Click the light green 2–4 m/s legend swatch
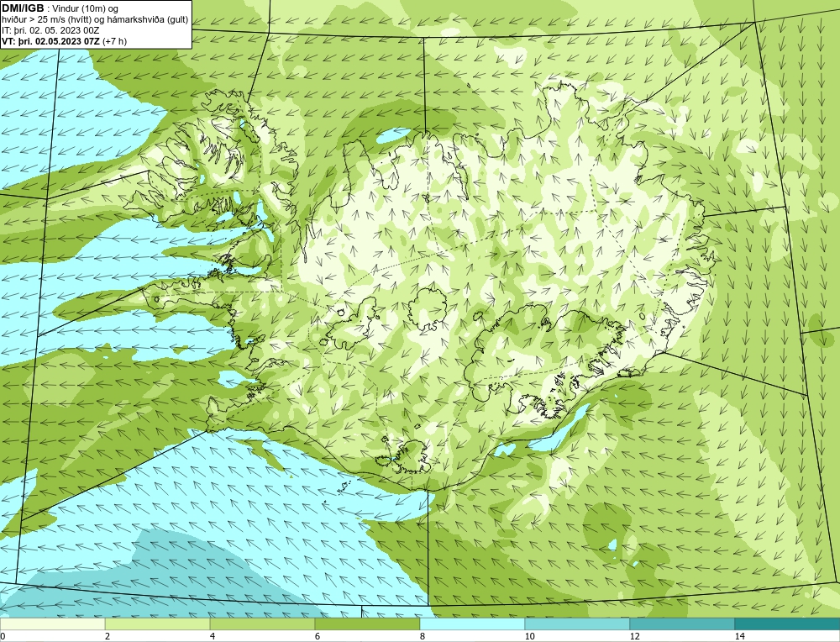Viewport: 840px width, 642px height. (x=158, y=624)
